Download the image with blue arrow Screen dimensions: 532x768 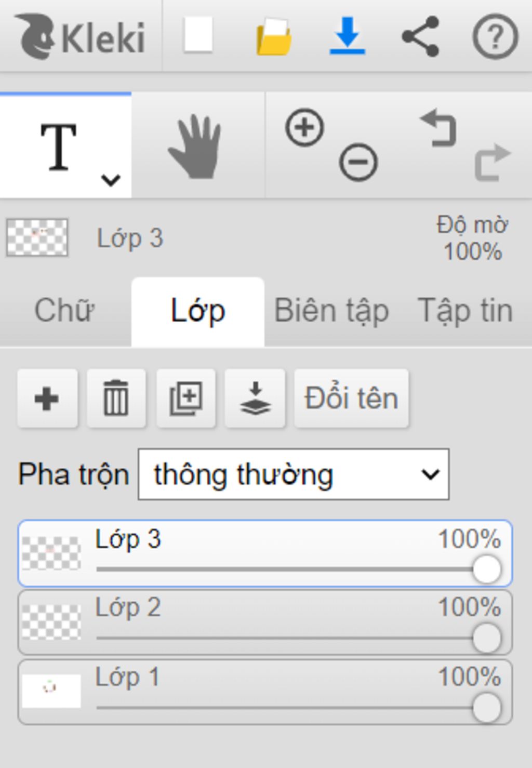(347, 35)
